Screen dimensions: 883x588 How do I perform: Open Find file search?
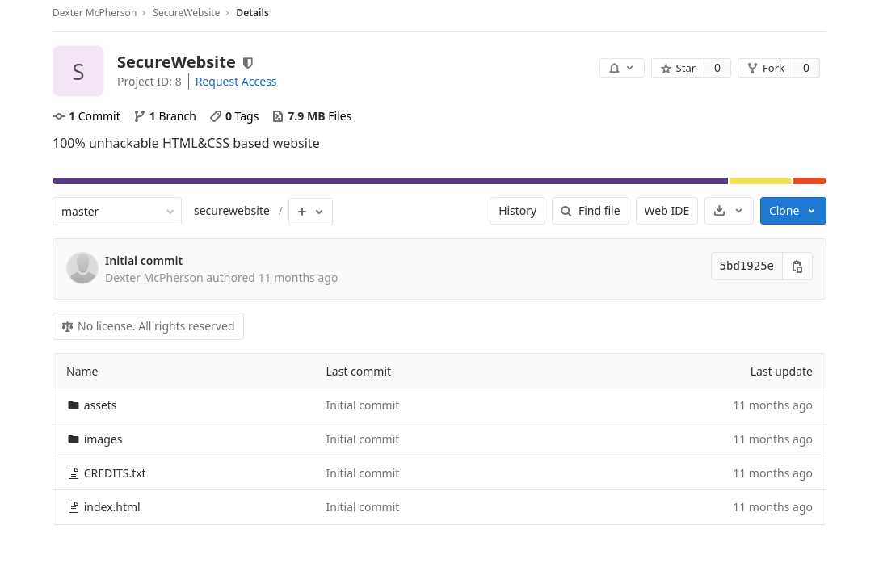click(x=590, y=211)
